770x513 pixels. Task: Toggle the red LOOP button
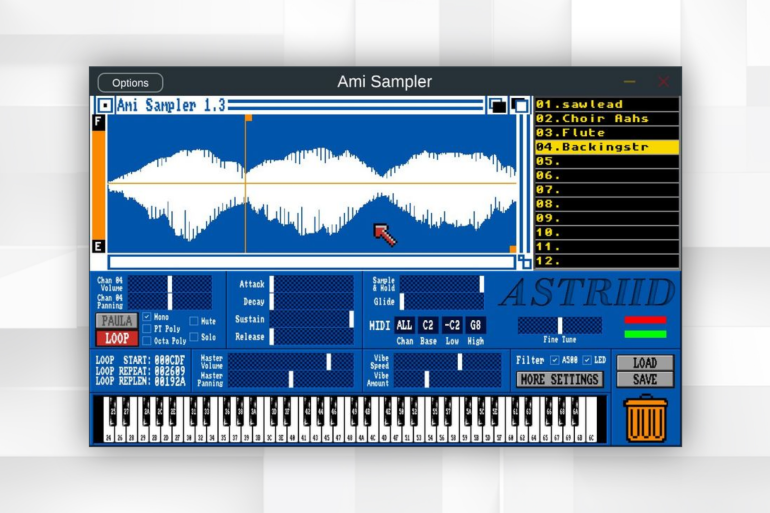[x=116, y=338]
